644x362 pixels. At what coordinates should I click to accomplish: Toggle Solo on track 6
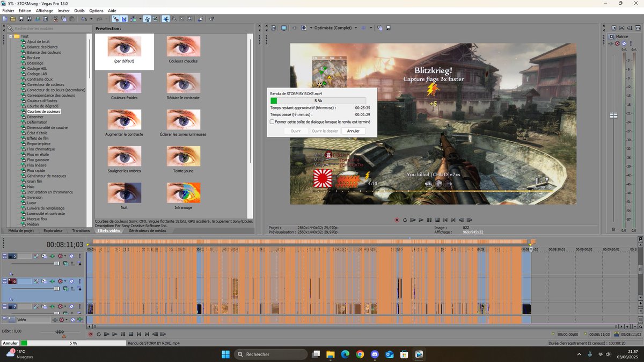(80, 281)
